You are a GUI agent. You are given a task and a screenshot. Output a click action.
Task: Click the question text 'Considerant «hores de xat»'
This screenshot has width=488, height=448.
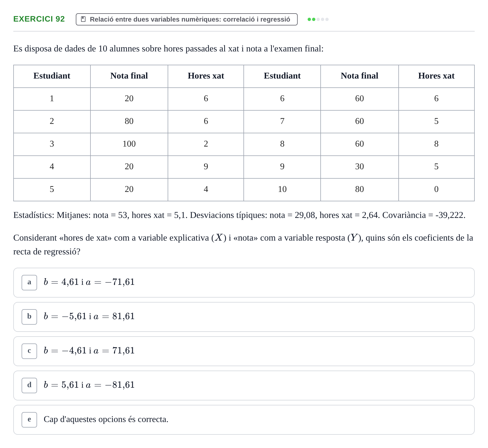243,245
